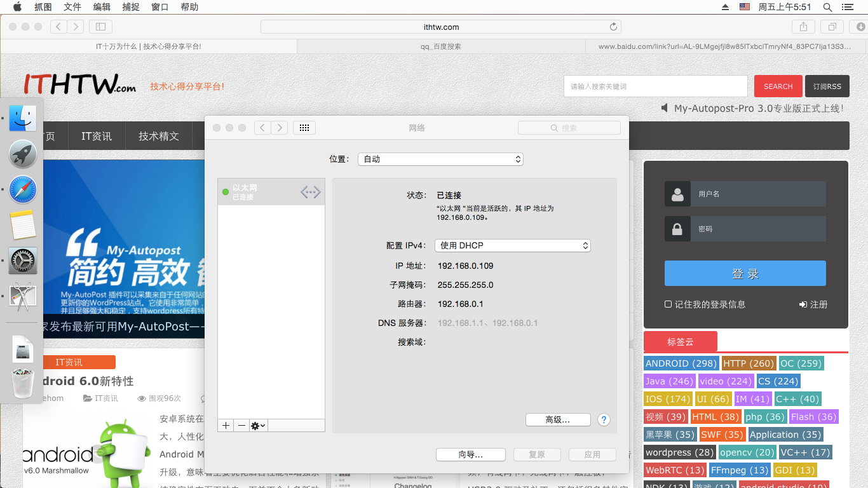Viewport: 868px width, 488px height.
Task: Click Safari back navigation arrow
Action: pyautogui.click(x=58, y=27)
